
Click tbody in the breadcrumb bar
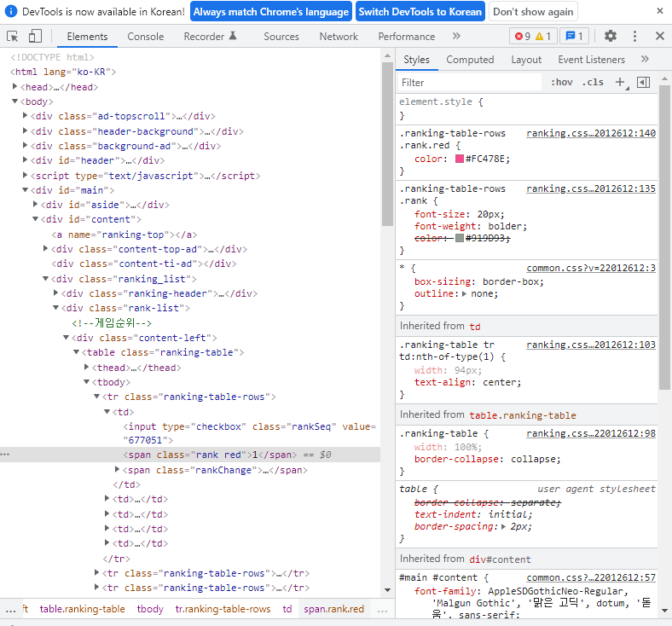(150, 609)
